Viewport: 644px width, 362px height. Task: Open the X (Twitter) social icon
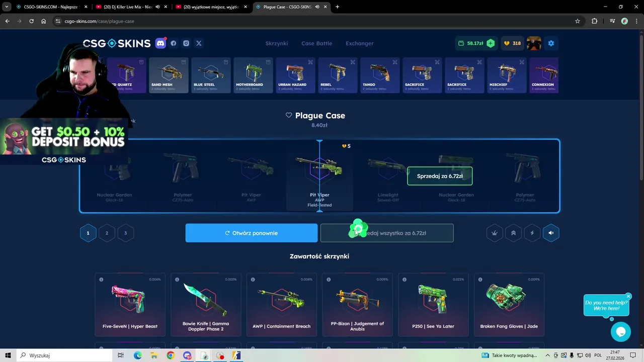click(199, 43)
